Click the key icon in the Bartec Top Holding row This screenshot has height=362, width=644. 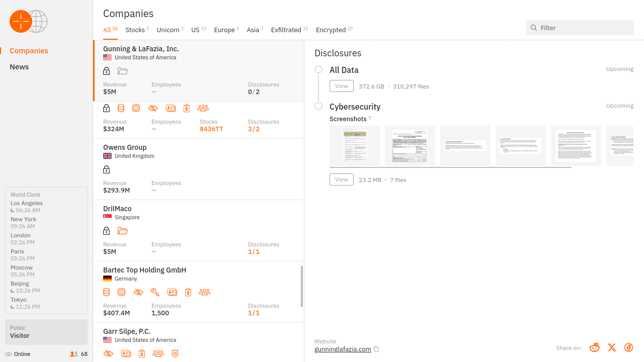pos(155,292)
